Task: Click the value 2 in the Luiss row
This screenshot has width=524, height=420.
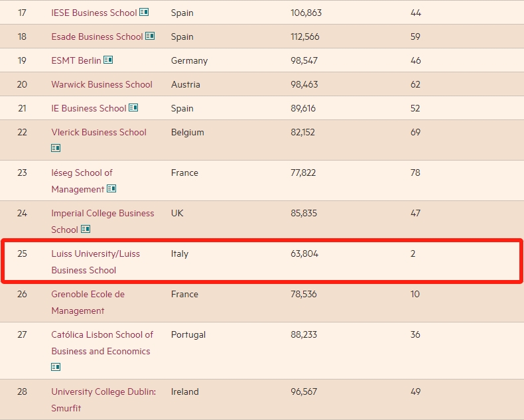Action: (x=413, y=253)
